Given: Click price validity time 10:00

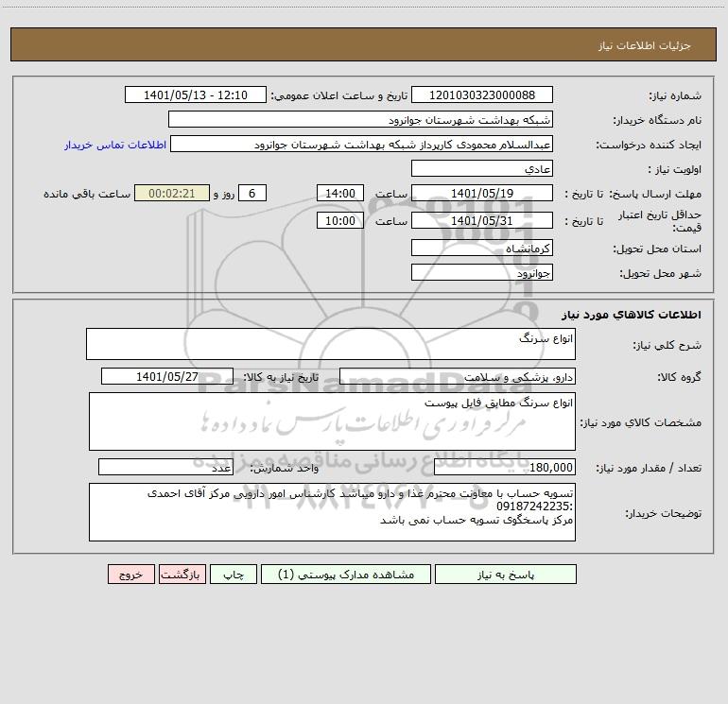Looking at the screenshot, I should point(339,220).
